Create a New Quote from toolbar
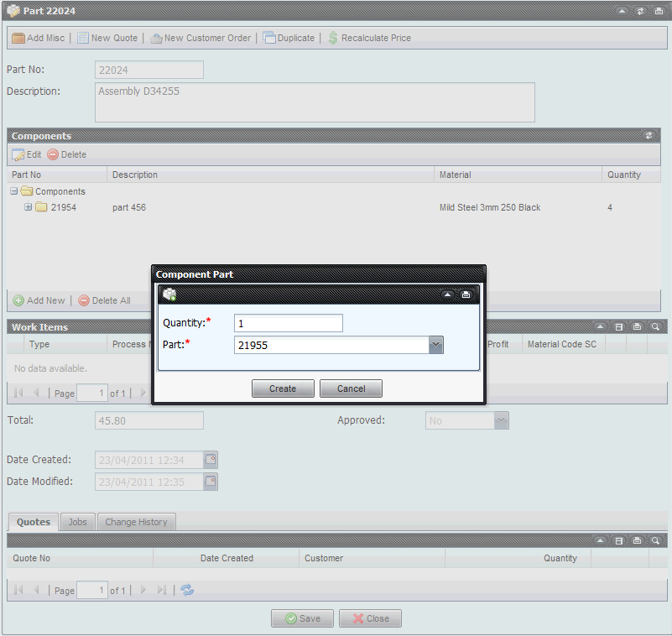The height and width of the screenshot is (636, 672). click(x=107, y=38)
